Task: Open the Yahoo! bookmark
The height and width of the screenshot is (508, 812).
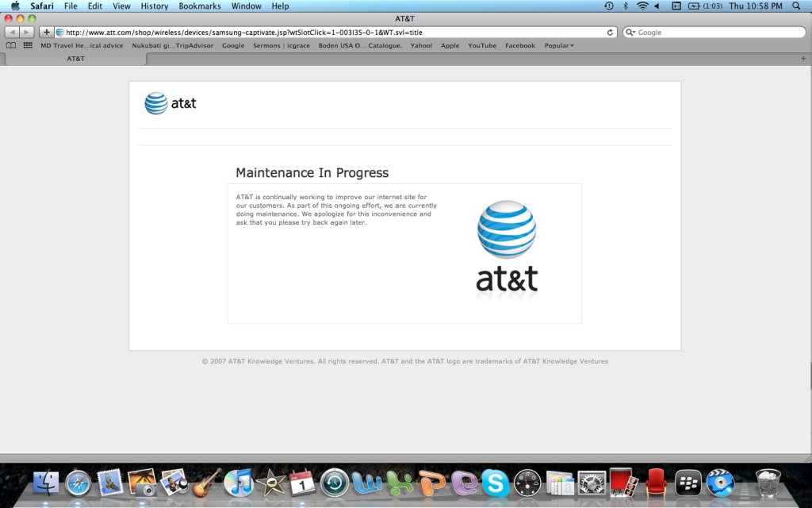Action: (x=421, y=45)
